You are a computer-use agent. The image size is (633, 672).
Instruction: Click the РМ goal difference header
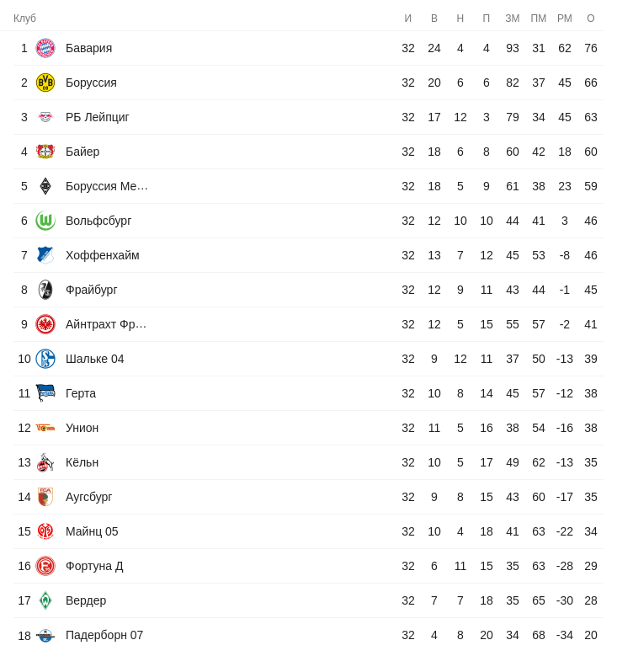[x=565, y=19]
